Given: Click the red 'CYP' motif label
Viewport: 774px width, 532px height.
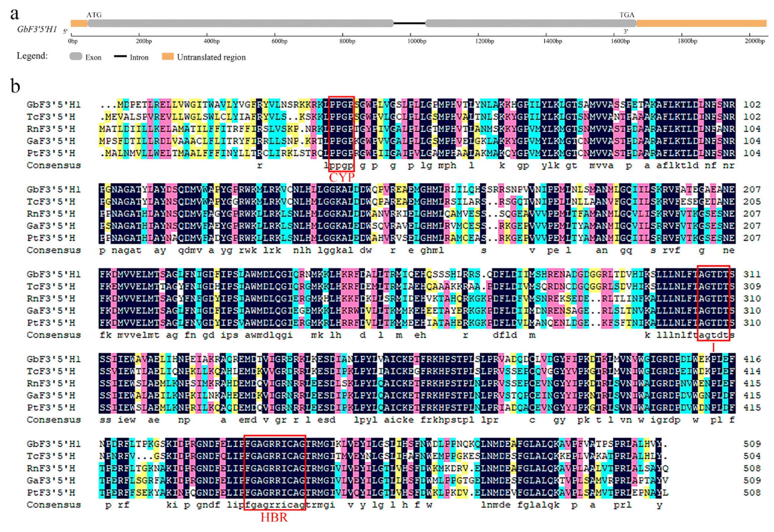Looking at the screenshot, I should [342, 178].
